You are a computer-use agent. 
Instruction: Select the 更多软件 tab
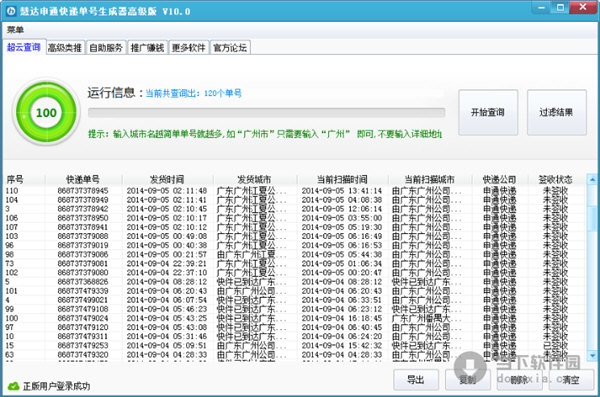[x=189, y=48]
